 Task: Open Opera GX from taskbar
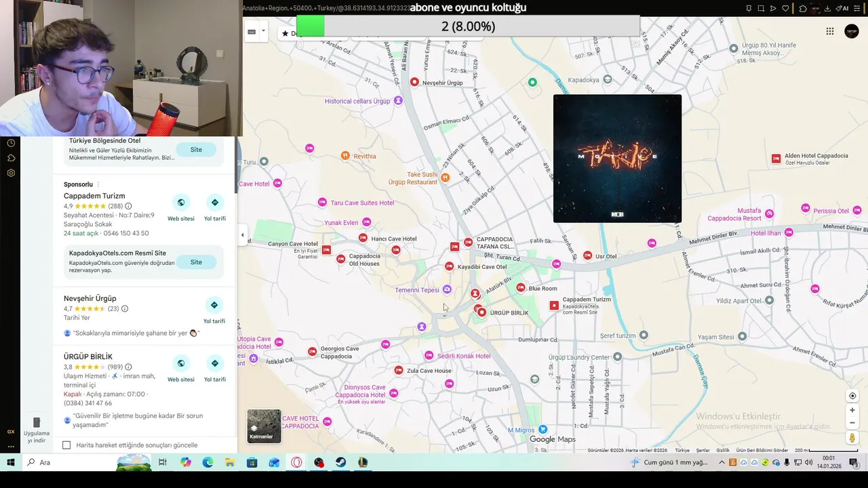click(x=296, y=462)
